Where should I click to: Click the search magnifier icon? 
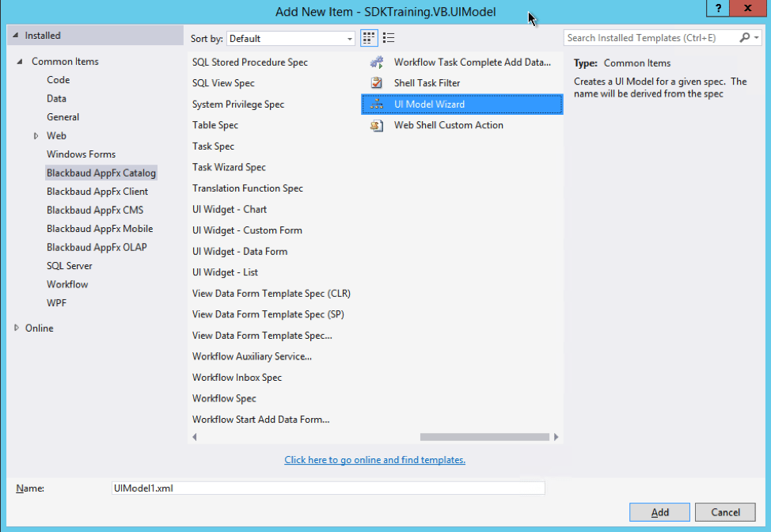click(x=746, y=37)
